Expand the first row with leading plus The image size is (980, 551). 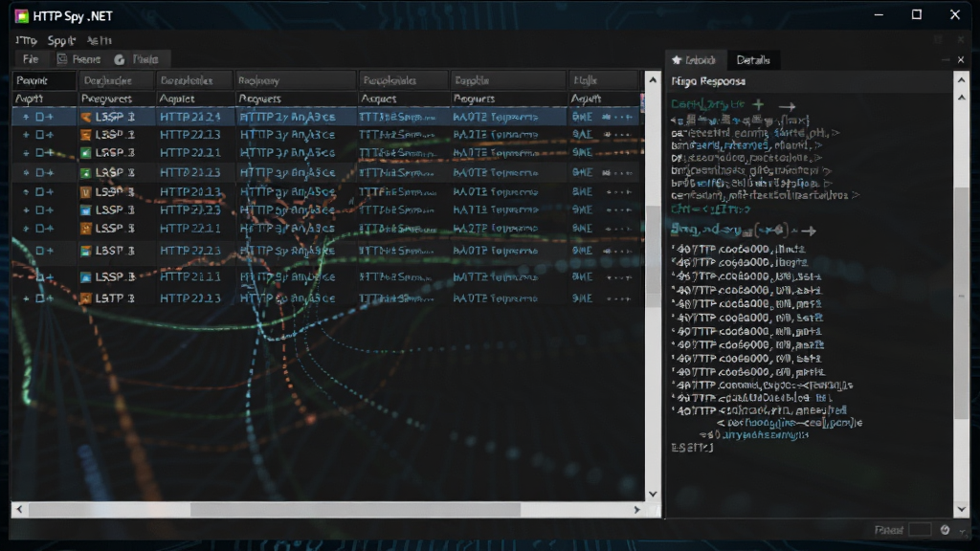[26, 117]
